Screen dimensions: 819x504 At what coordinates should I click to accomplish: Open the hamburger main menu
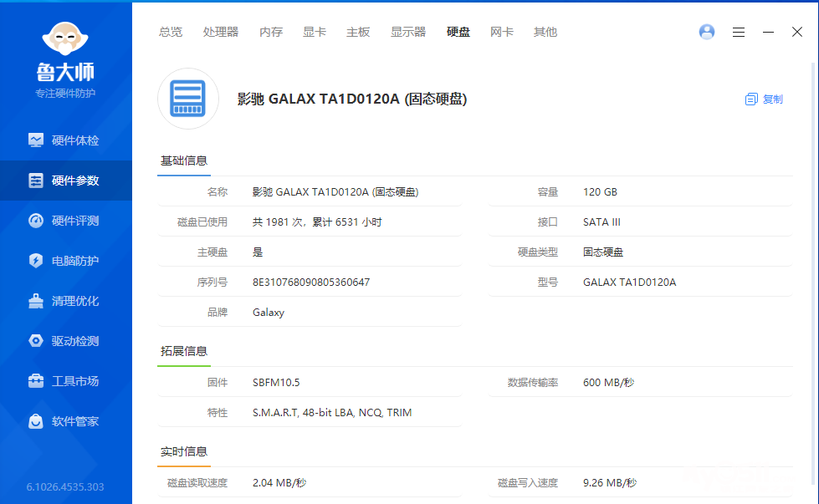(739, 32)
